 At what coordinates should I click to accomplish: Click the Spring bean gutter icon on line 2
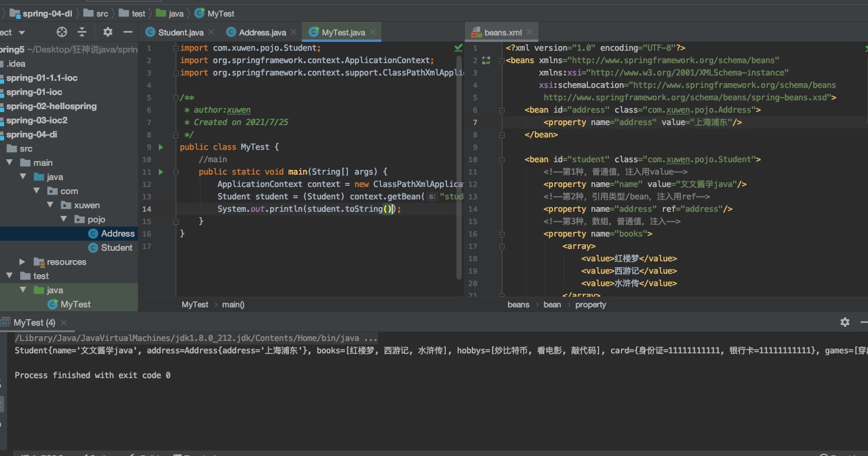[x=486, y=60]
